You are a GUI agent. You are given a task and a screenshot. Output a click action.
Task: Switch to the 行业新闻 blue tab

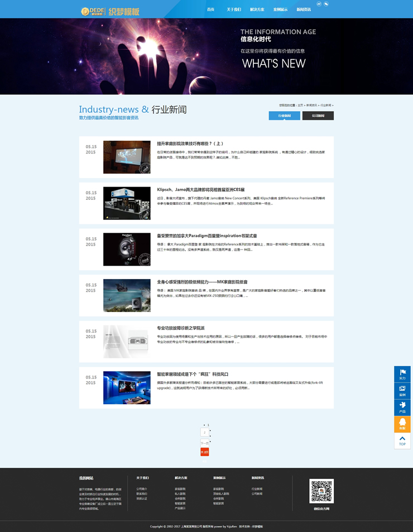(x=284, y=116)
